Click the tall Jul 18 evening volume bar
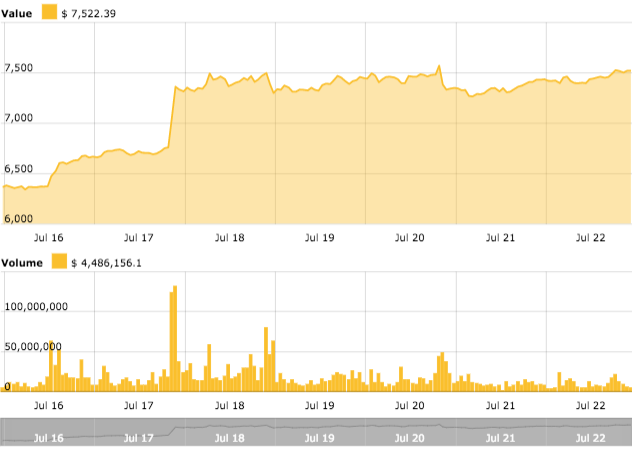Image resolution: width=632 pixels, height=449 pixels. click(x=266, y=359)
